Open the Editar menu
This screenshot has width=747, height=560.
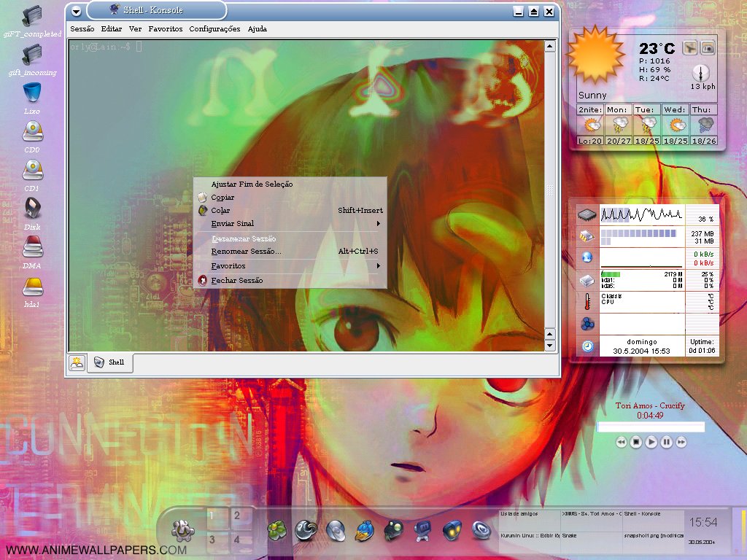click(x=111, y=28)
